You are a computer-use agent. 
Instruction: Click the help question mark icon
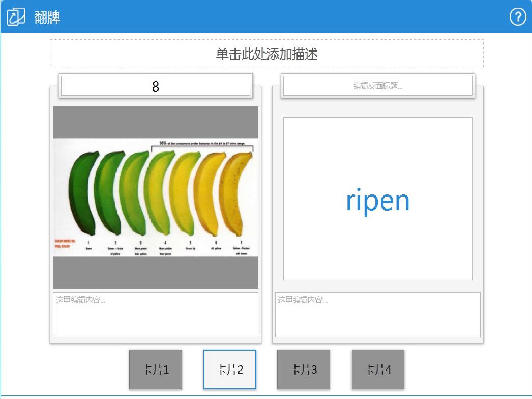[x=517, y=17]
